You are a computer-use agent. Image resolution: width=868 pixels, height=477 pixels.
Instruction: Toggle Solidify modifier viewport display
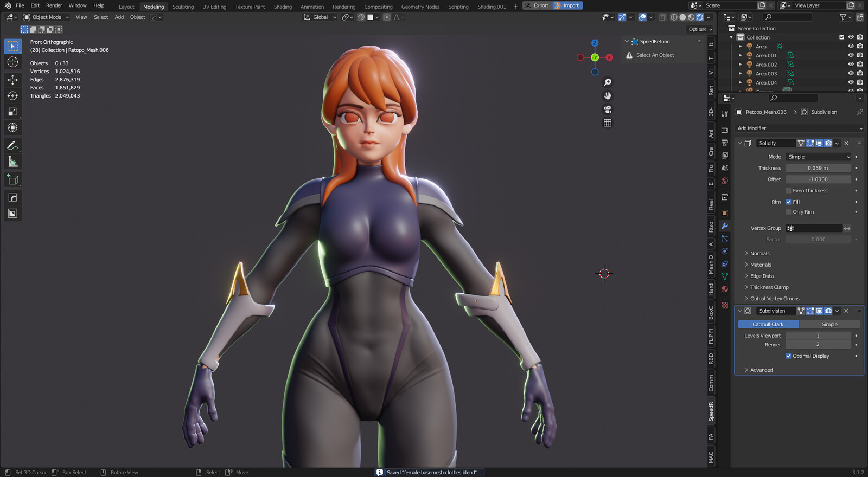pyautogui.click(x=819, y=143)
